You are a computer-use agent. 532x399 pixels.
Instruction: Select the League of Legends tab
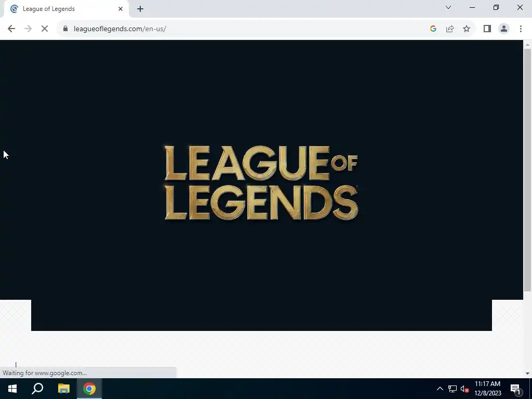click(66, 9)
